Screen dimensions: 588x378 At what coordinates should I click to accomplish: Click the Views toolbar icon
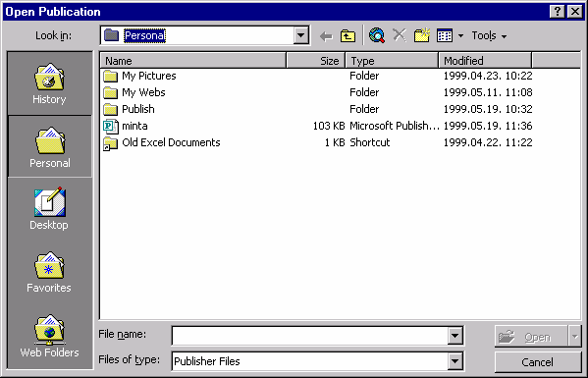click(445, 36)
